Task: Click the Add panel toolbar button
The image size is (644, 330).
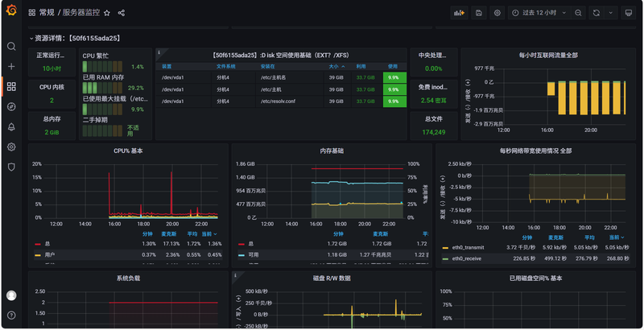Action: pyautogui.click(x=460, y=13)
